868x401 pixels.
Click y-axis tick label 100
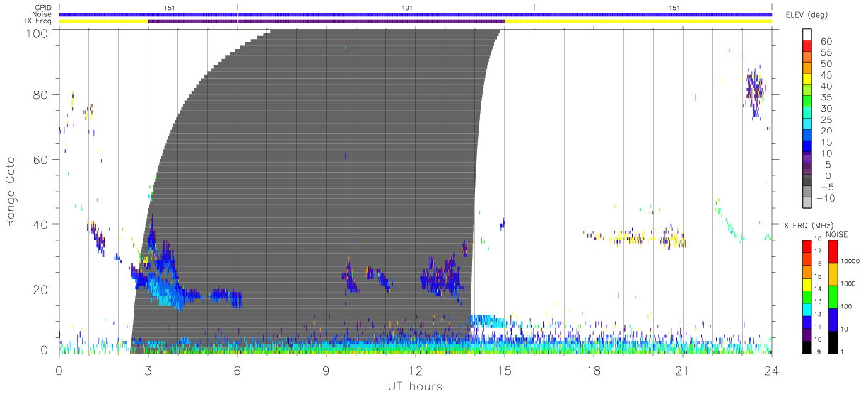[x=38, y=33]
